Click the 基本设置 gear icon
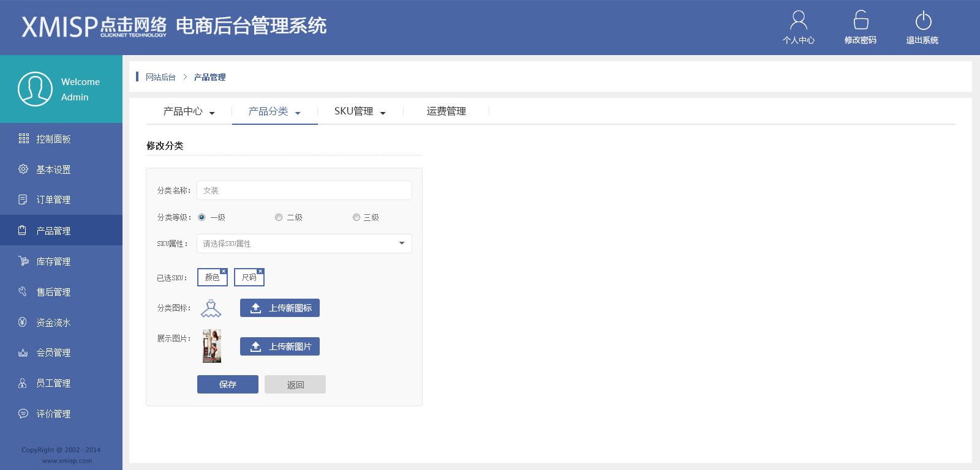Viewport: 980px width, 470px height. (23, 169)
